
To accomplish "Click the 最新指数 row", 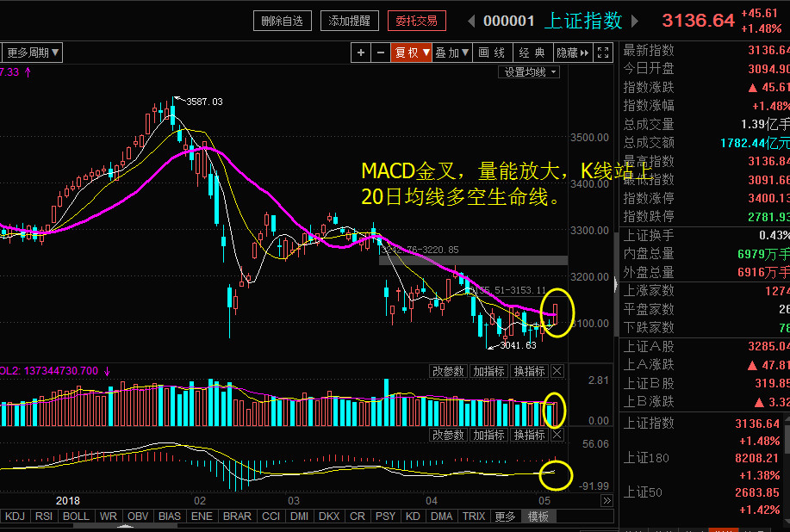I will click(x=705, y=50).
